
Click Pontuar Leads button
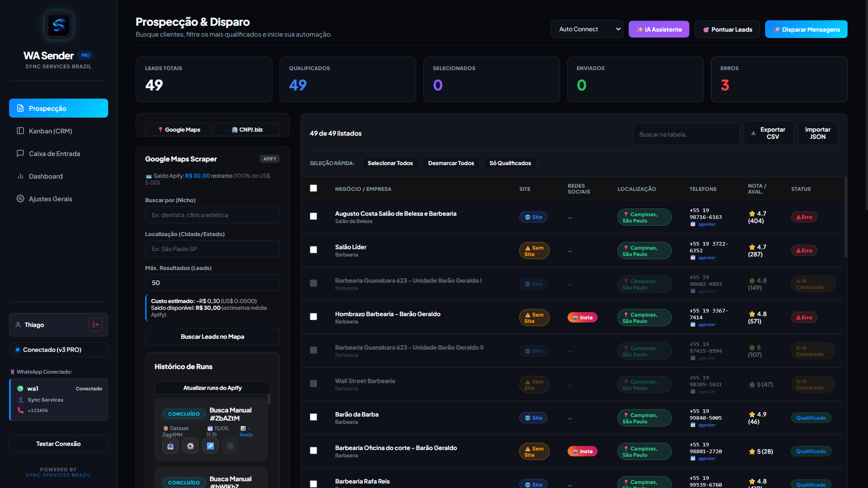click(727, 29)
